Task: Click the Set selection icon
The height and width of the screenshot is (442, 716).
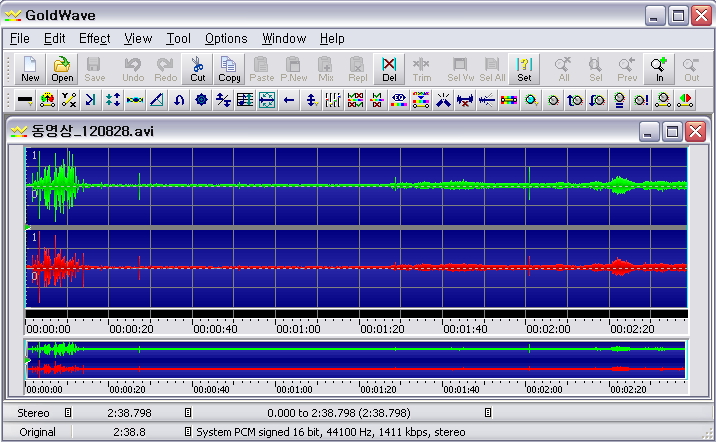Action: 524,68
